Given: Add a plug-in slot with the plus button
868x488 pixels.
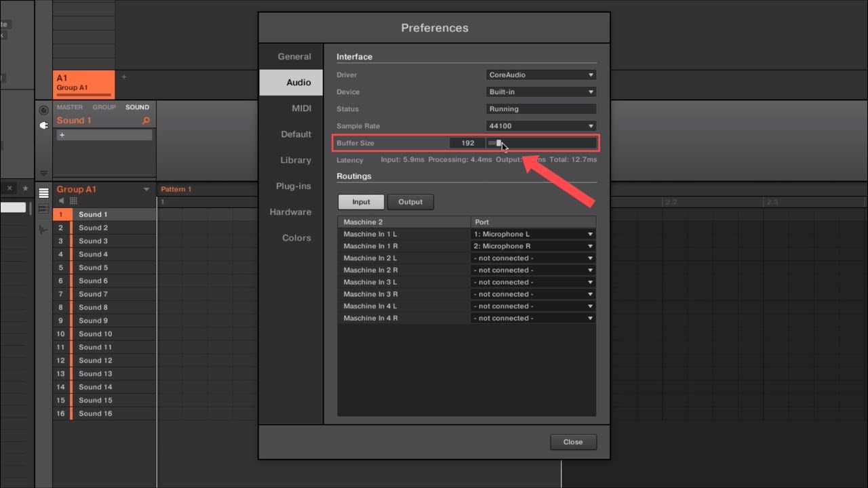Looking at the screenshot, I should click(x=62, y=136).
